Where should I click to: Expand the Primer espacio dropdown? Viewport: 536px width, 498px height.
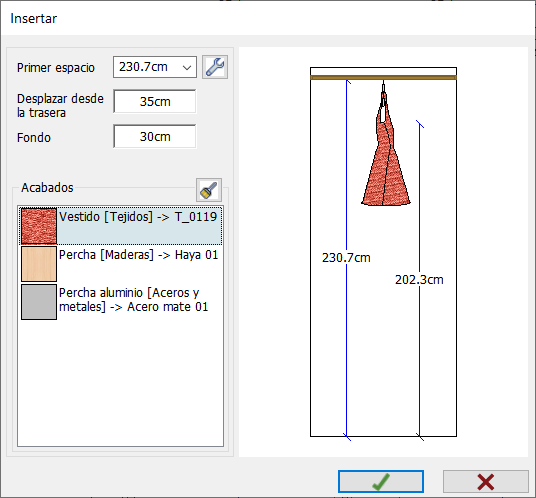(187, 67)
